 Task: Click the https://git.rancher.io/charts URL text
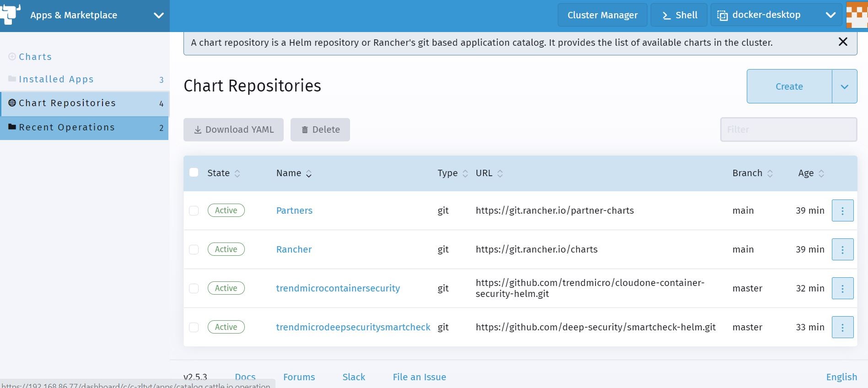tap(537, 249)
